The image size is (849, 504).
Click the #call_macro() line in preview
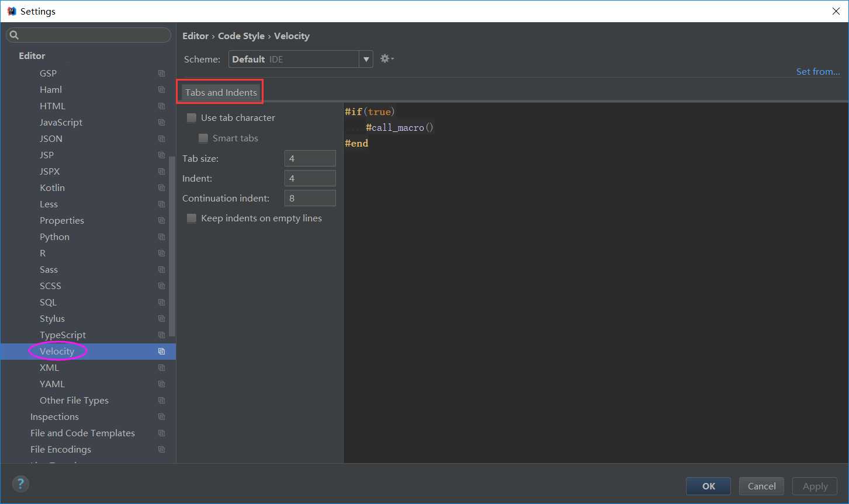tap(400, 127)
